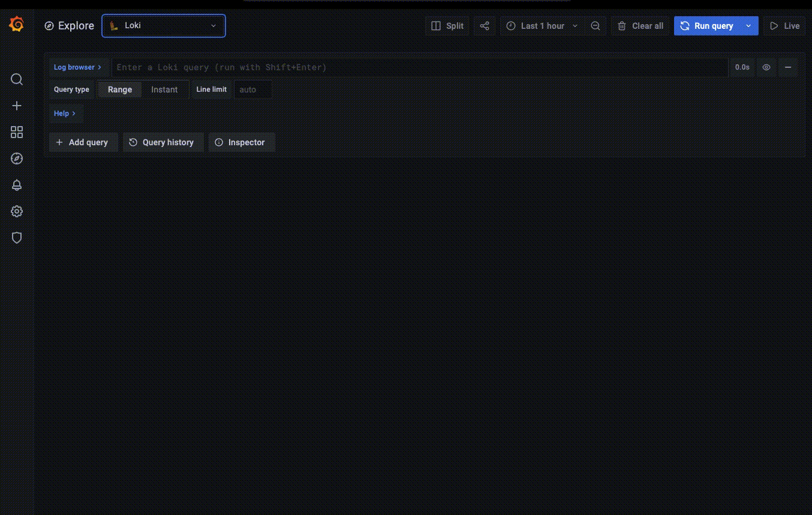
Task: Click the zoom out time range magnifier icon
Action: point(595,26)
